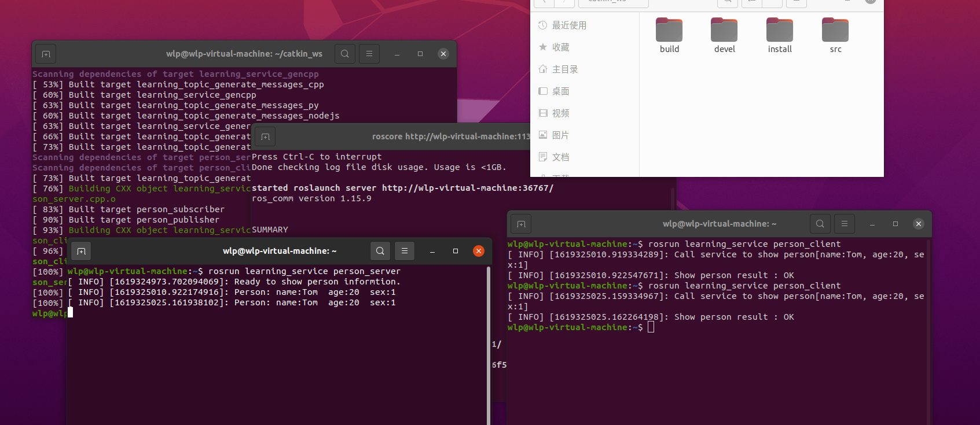Open 主目录 (Home) from the sidebar
980x425 pixels.
[x=564, y=69]
